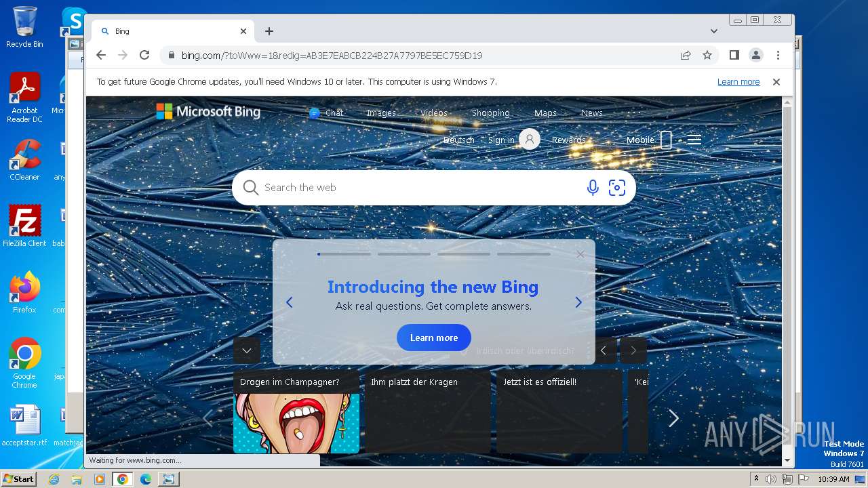This screenshot has width=868, height=488.
Task: Click the magnifier search icon
Action: (251, 188)
